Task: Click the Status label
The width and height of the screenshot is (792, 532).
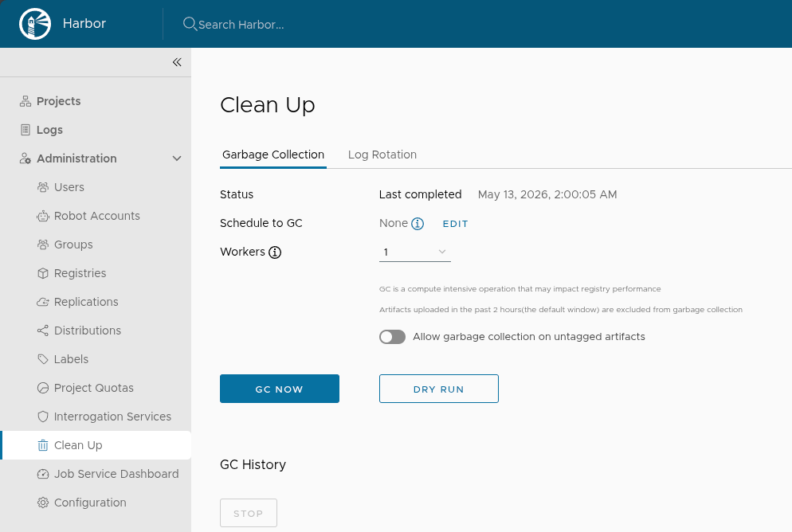Action: 237,194
